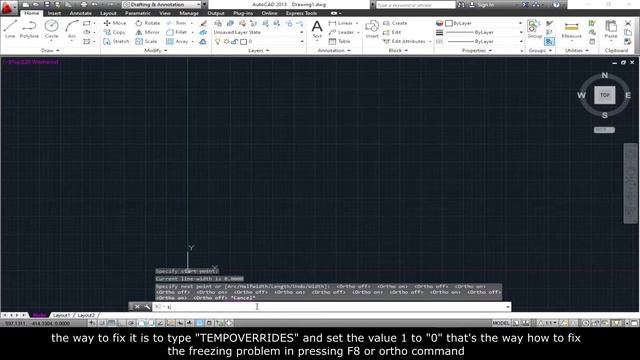Click the Trim tool
The width and height of the screenshot is (640, 360).
point(176,23)
